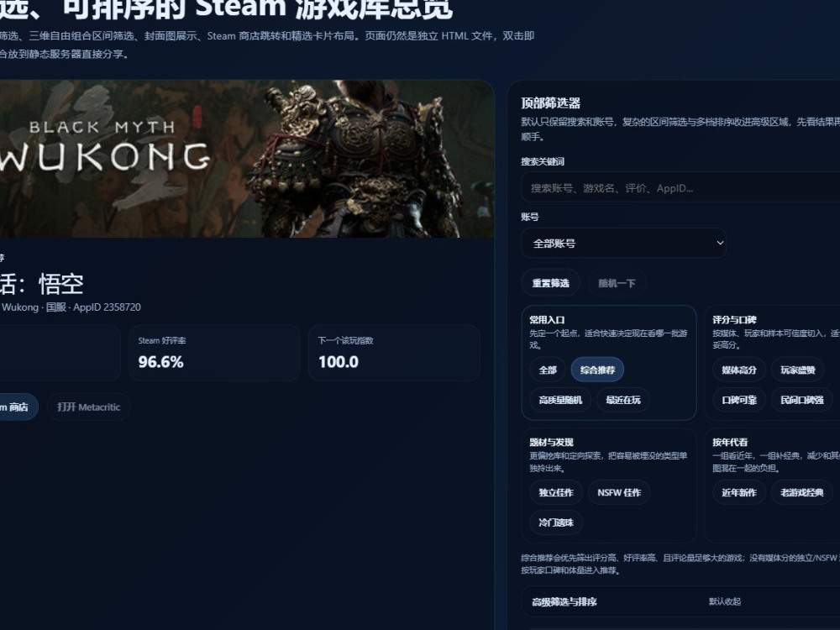Click the 下一个该玩指数 100.0 card

pos(394,353)
